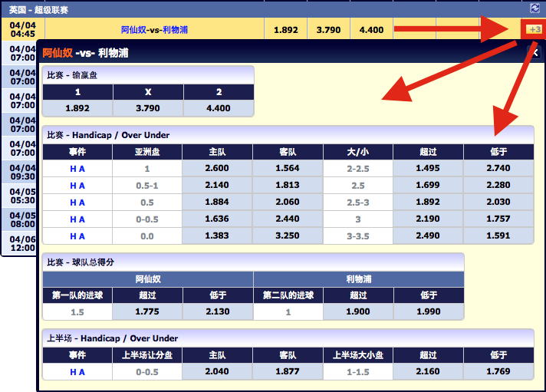Select over 2-2.5 odds 1.495
This screenshot has width=546, height=392.
coord(428,168)
